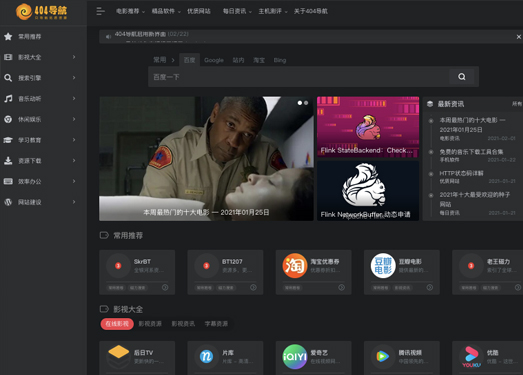Viewport: 523px width, 375px height.
Task: Close the announcement bar with X
Action: [x=519, y=37]
